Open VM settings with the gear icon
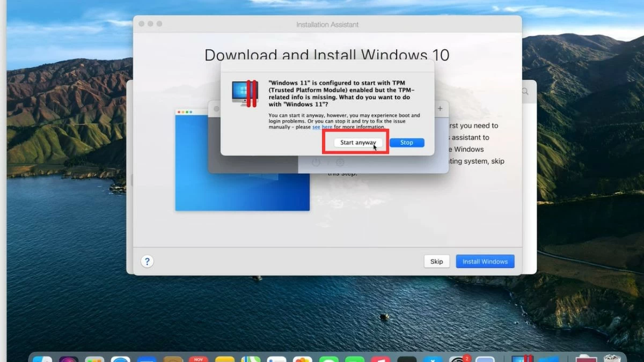The width and height of the screenshot is (644, 362). point(340,162)
